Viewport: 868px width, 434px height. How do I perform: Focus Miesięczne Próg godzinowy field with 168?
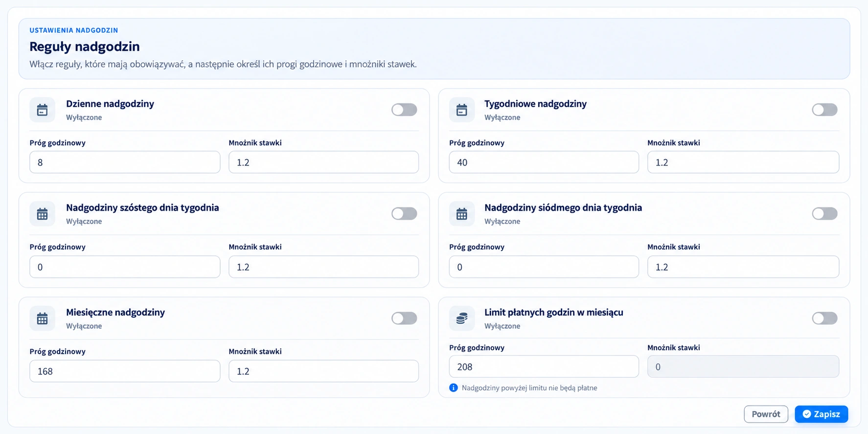point(125,371)
